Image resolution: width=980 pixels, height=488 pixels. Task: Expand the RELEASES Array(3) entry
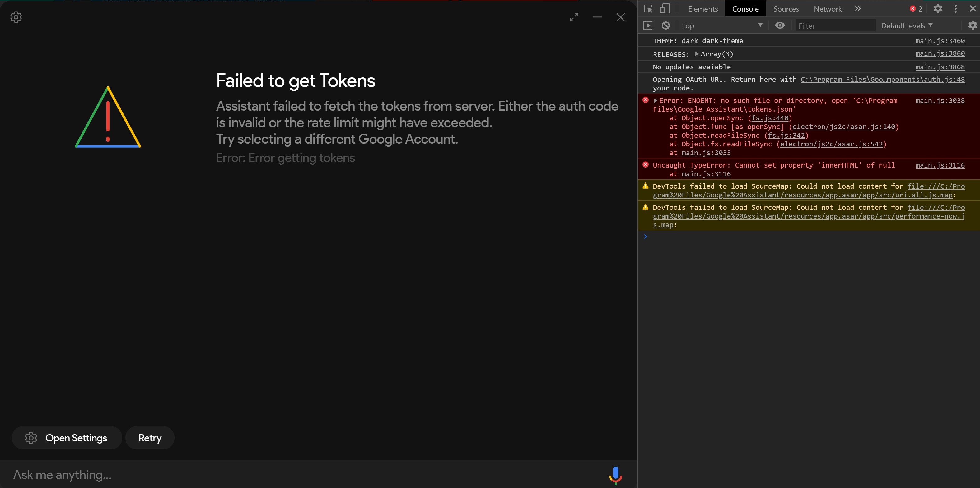click(697, 54)
